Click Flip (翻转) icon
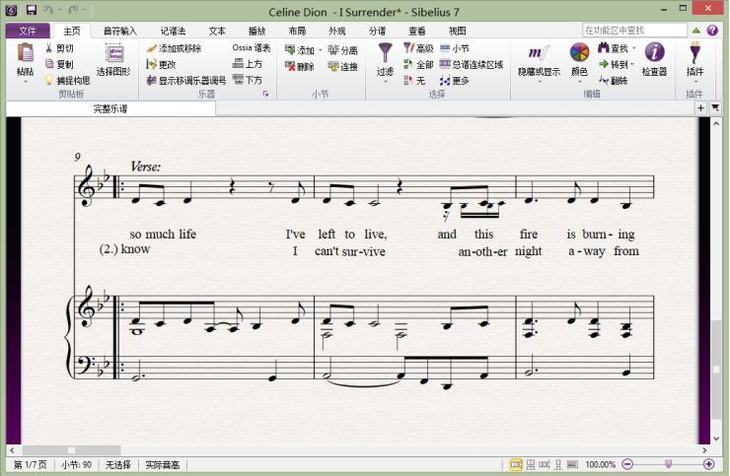Screen dimensions: 730x476 point(603,80)
